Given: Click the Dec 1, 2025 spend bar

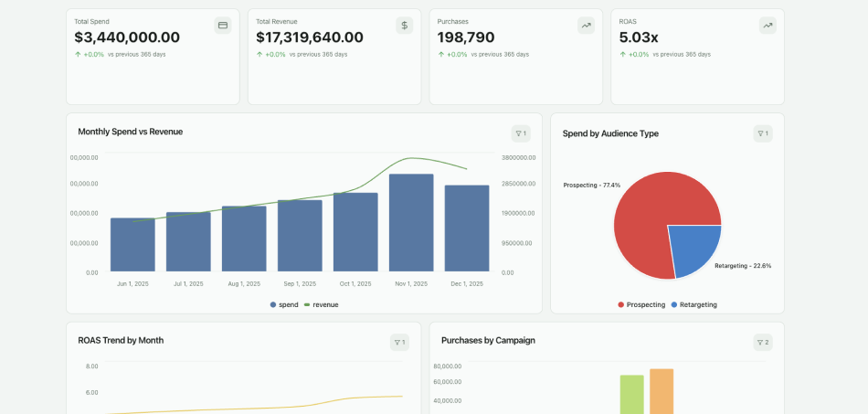Looking at the screenshot, I should [467, 228].
